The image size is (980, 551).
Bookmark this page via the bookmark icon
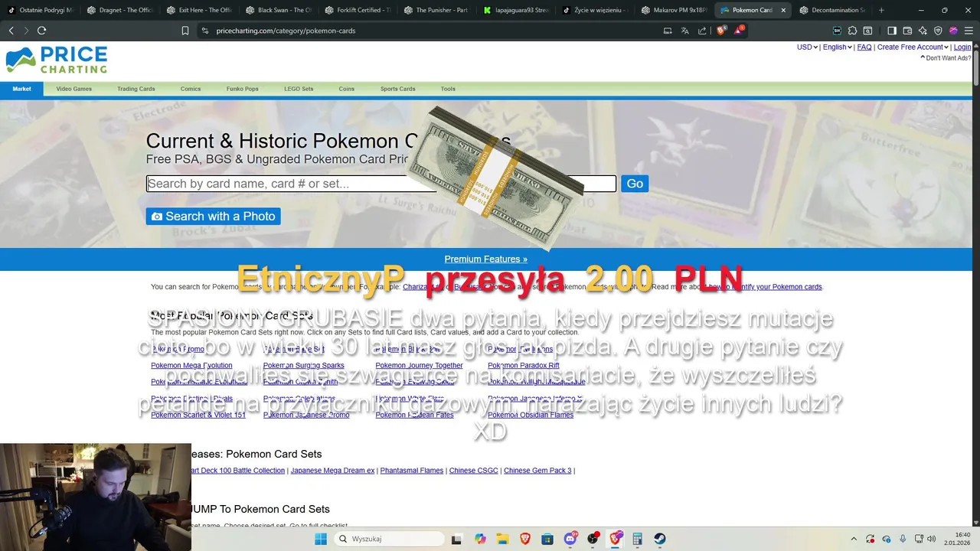[x=185, y=31]
